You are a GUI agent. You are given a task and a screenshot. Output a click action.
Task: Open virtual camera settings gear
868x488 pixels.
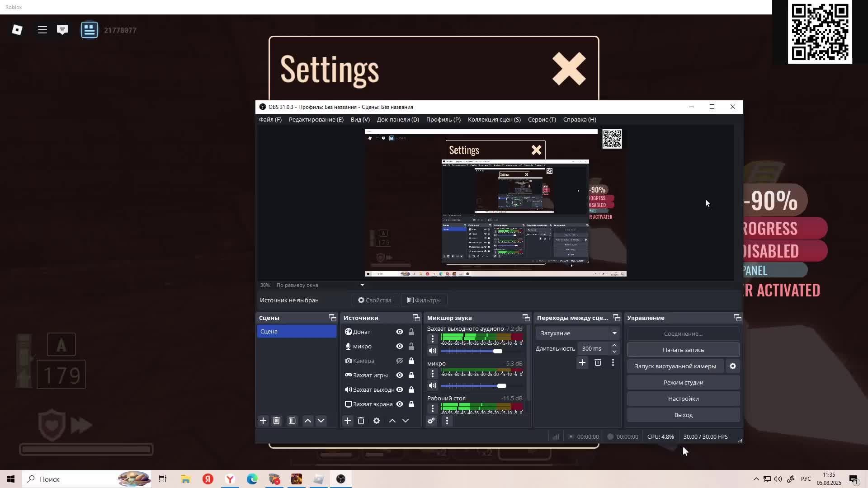733,366
